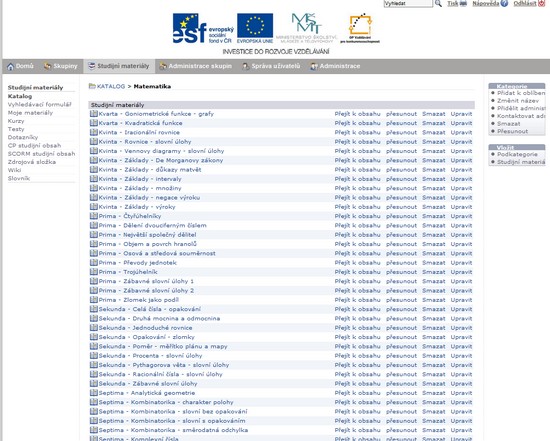Open Sekunda - Druhá mocnina a odmocnina
Screen dimensions: 550x441
[x=159, y=318]
